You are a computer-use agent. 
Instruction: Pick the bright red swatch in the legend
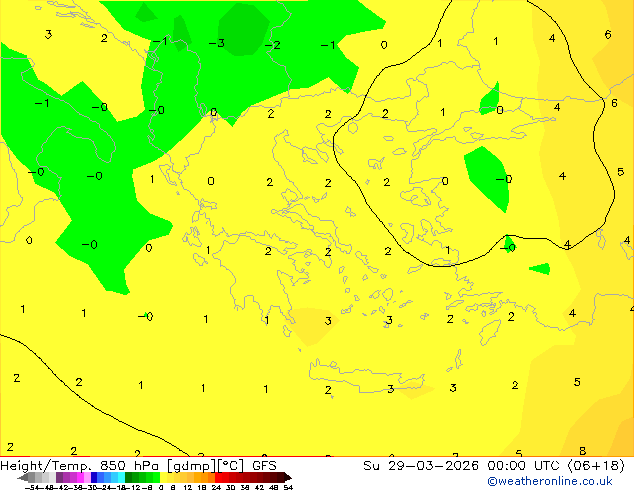coord(218,477)
